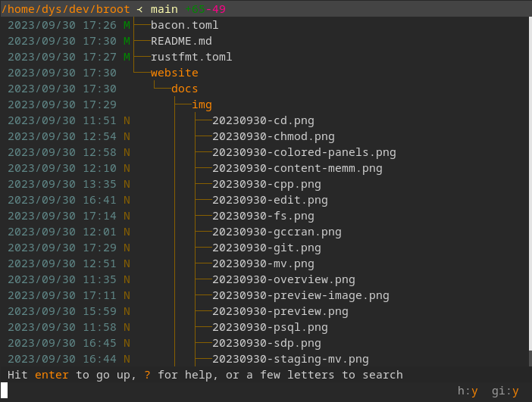Select 20230930-gccran.png

coord(277,232)
